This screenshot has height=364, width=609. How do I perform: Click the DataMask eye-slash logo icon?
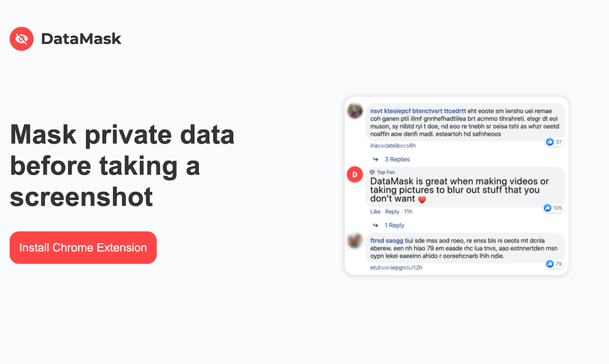pos(21,38)
